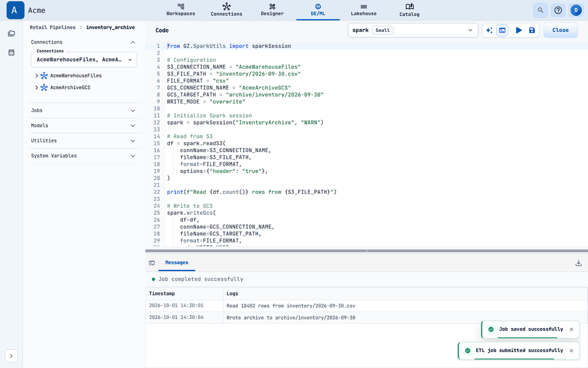Toggle the console panel icon in toolbar
This screenshot has width=588, height=368.
coord(502,30)
